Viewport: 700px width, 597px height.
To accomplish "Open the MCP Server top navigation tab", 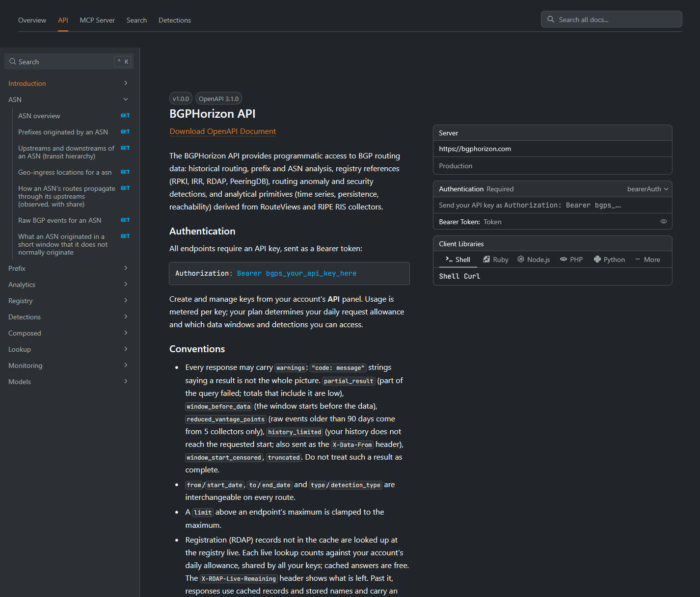I will (97, 20).
